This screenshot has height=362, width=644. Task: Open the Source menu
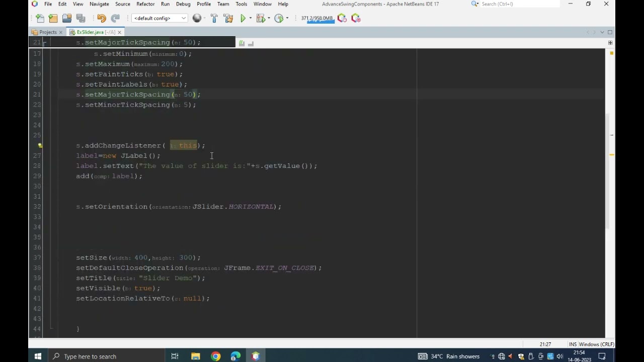(x=123, y=4)
